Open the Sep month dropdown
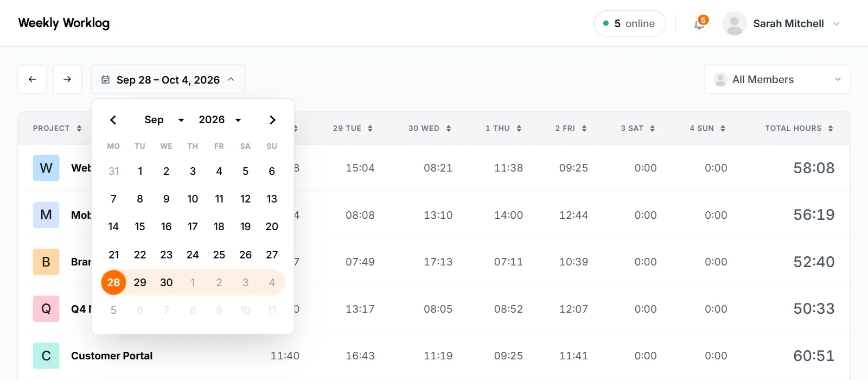This screenshot has width=868, height=380. pyautogui.click(x=164, y=120)
